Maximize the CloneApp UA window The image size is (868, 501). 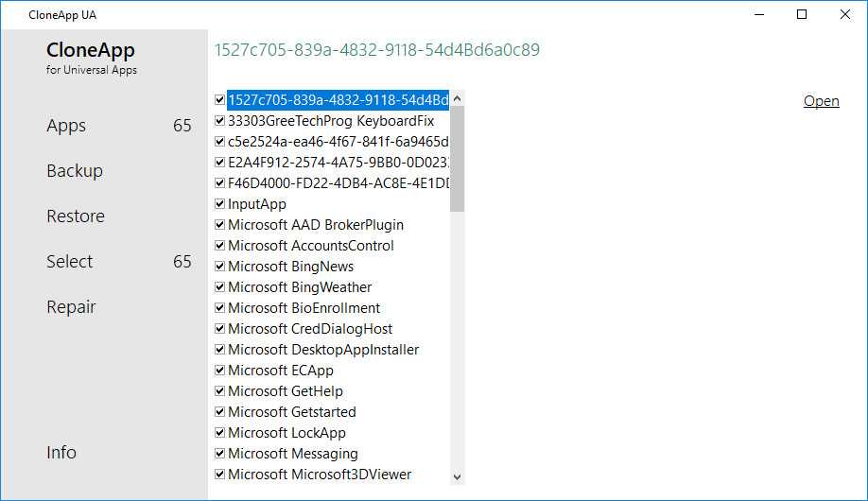802,14
